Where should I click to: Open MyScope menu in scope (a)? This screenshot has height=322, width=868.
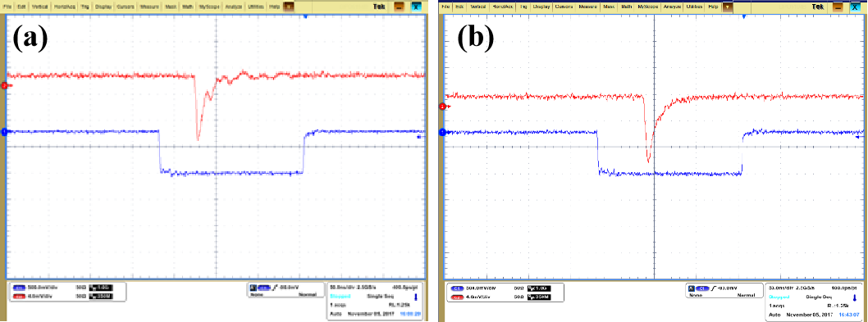209,7
